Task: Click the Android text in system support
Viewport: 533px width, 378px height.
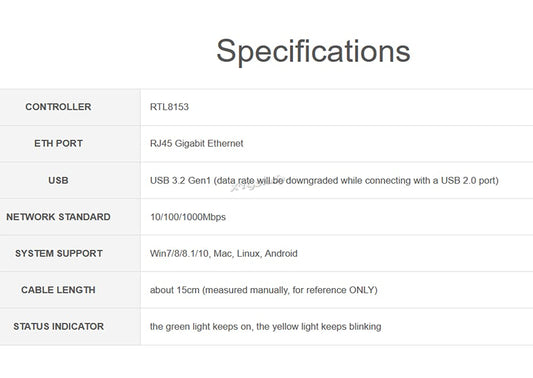Action: coord(281,254)
